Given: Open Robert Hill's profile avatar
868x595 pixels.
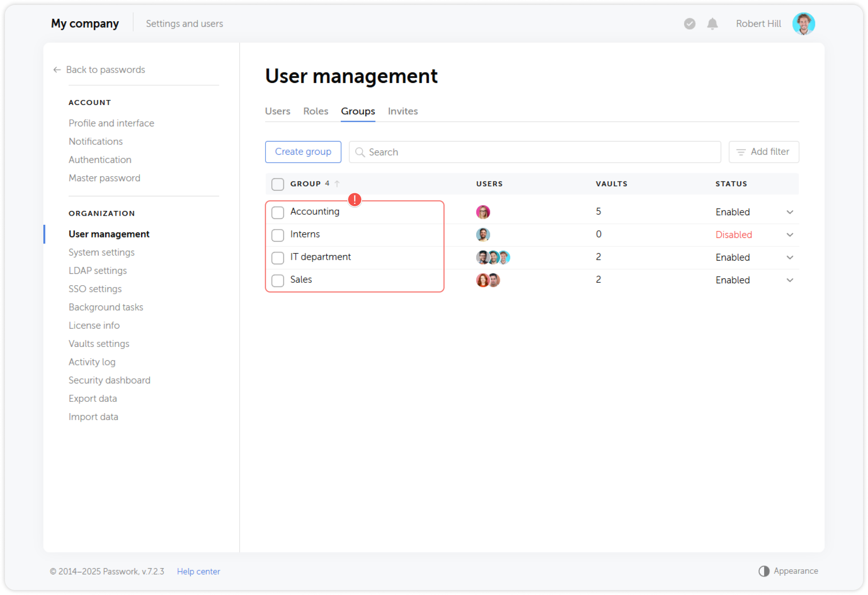Looking at the screenshot, I should [803, 24].
